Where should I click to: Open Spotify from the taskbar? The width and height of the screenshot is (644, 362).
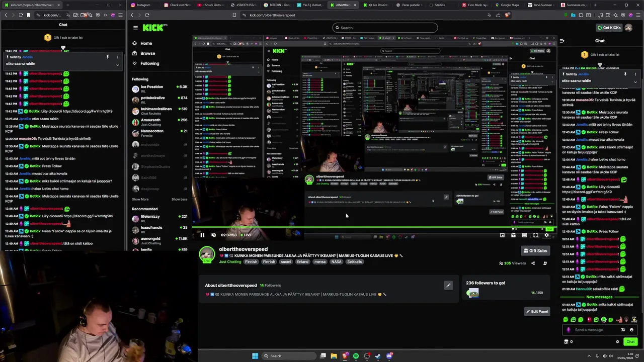tap(356, 356)
